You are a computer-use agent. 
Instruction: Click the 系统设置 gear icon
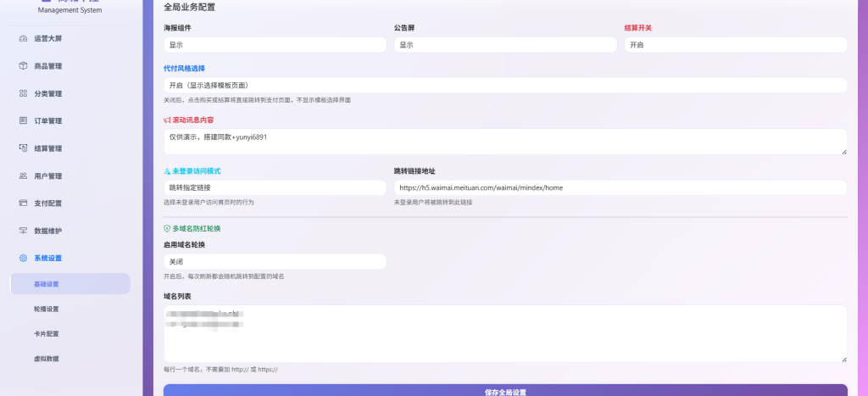tap(23, 258)
